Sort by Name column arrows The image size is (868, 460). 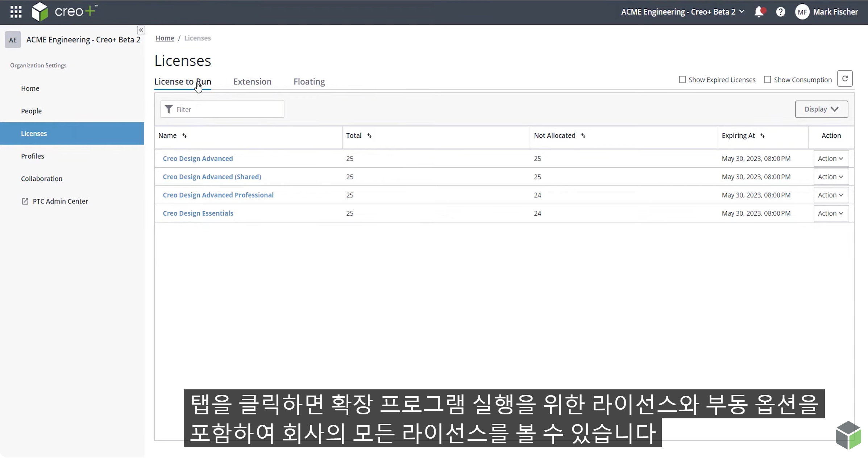(184, 135)
